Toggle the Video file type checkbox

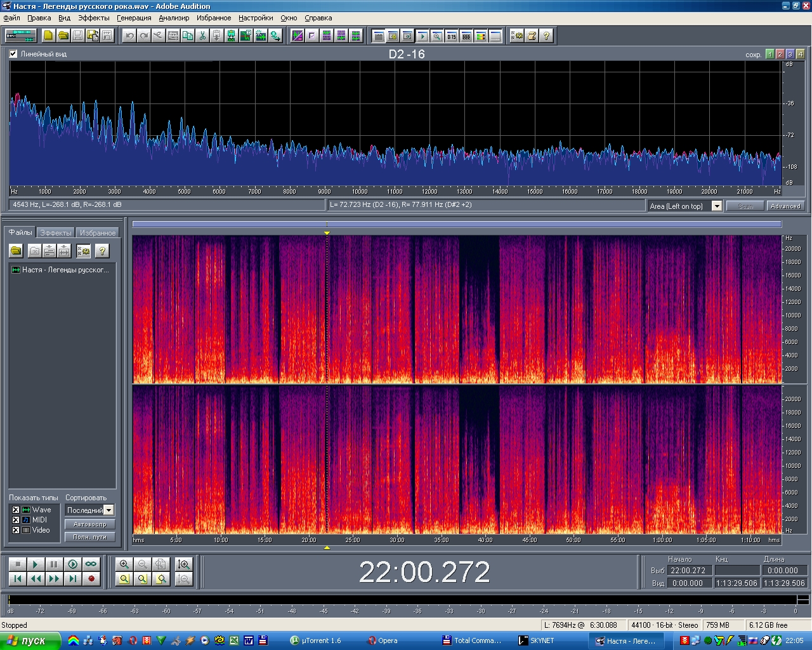pyautogui.click(x=16, y=530)
